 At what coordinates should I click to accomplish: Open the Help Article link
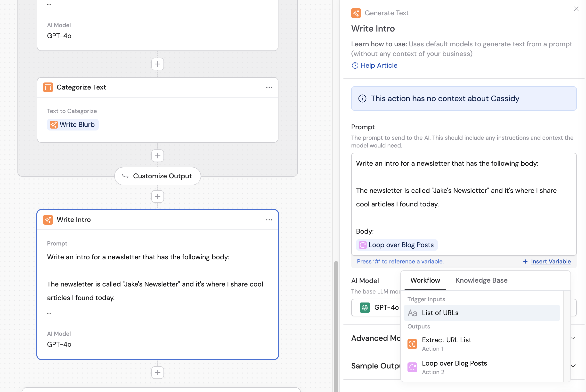tap(379, 65)
